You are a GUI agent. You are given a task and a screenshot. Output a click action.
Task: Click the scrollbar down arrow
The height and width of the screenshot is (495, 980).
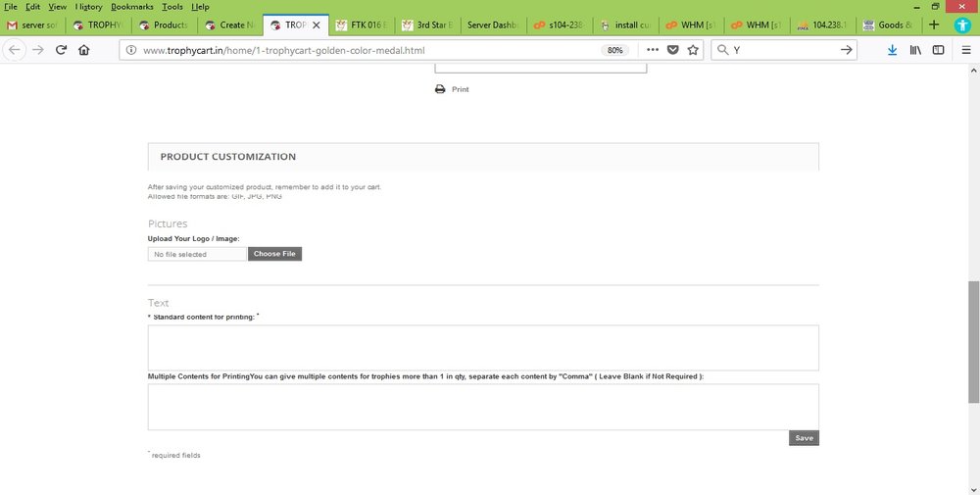[x=973, y=489]
